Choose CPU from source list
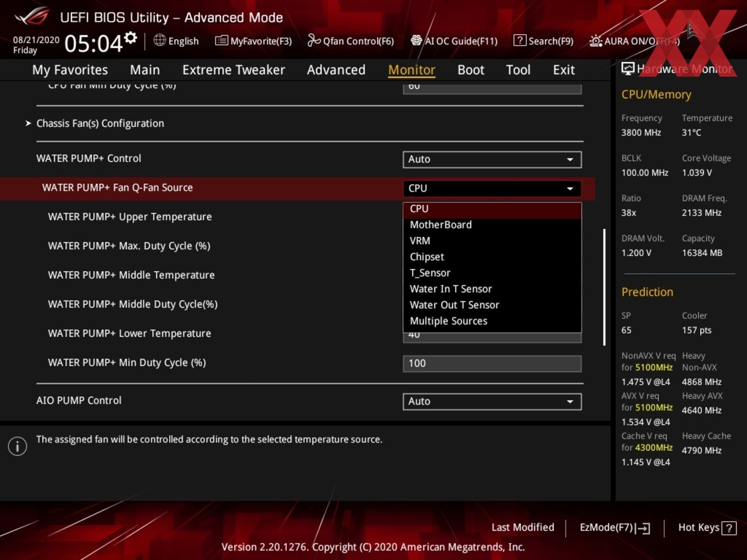This screenshot has height=560, width=747. [x=492, y=209]
